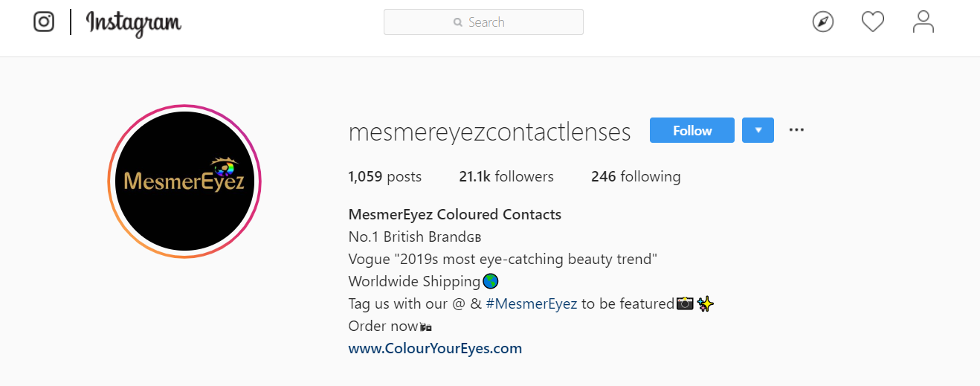Screen dimensions: 980x386
Task: Click the mesmereyezcontactlenses username heading
Action: [x=489, y=132]
